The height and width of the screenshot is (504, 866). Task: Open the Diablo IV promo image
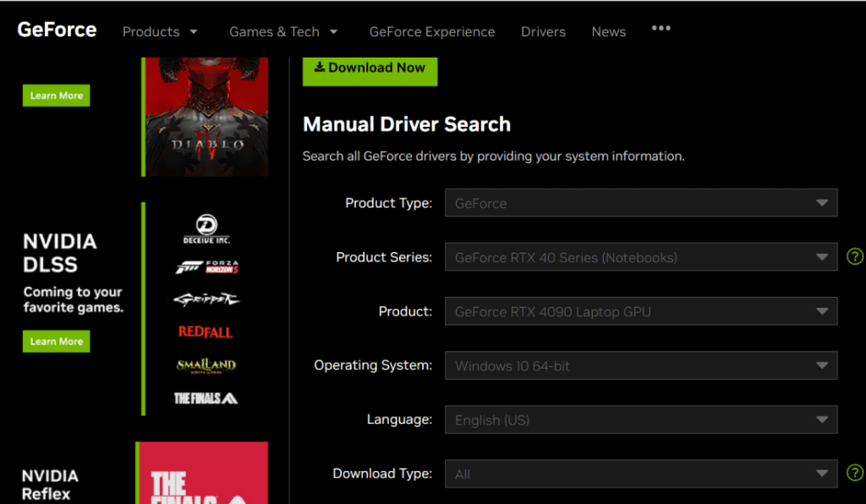(x=206, y=117)
